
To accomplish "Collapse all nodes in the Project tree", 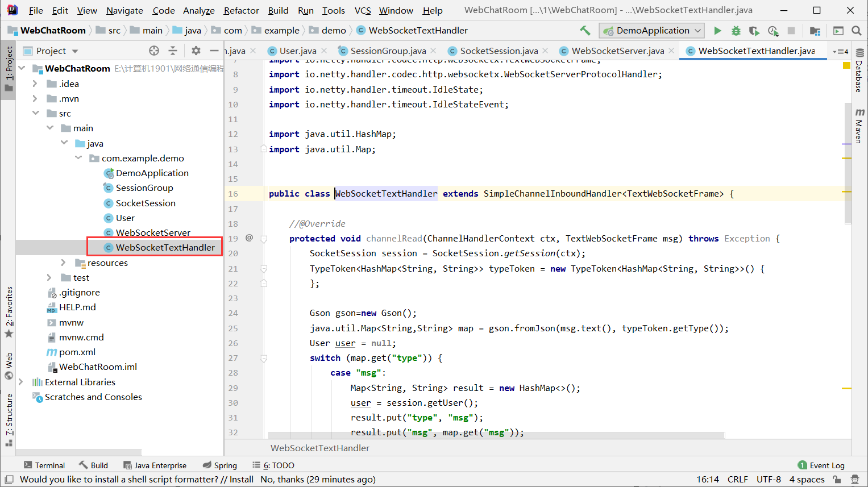I will 173,51.
